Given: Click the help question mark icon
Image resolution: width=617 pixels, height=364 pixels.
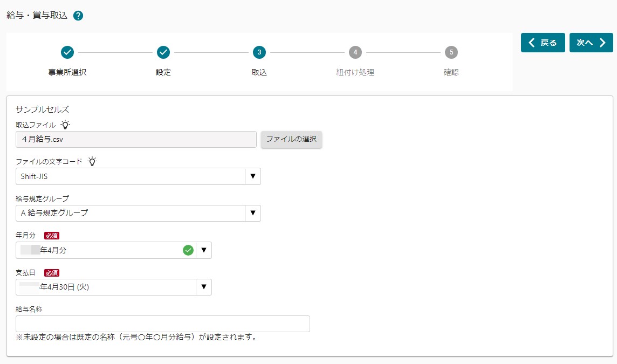Looking at the screenshot, I should click(x=78, y=16).
